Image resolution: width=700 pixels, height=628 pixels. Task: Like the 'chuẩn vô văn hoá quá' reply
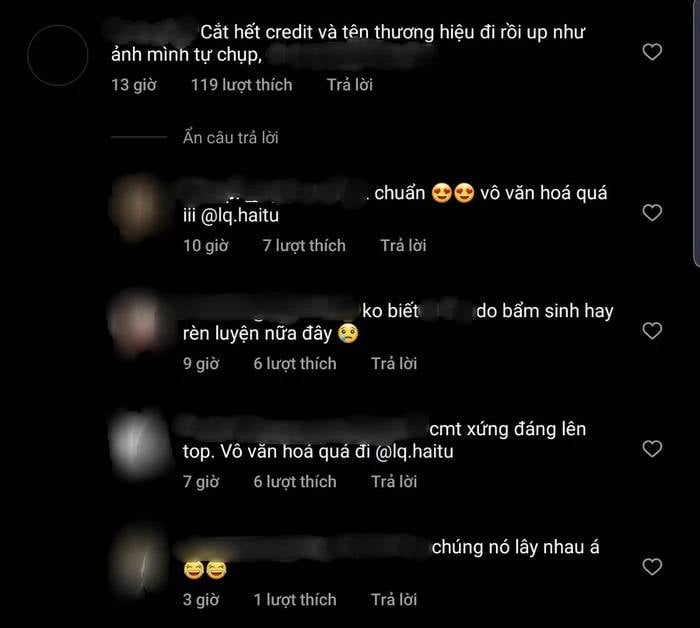(652, 213)
